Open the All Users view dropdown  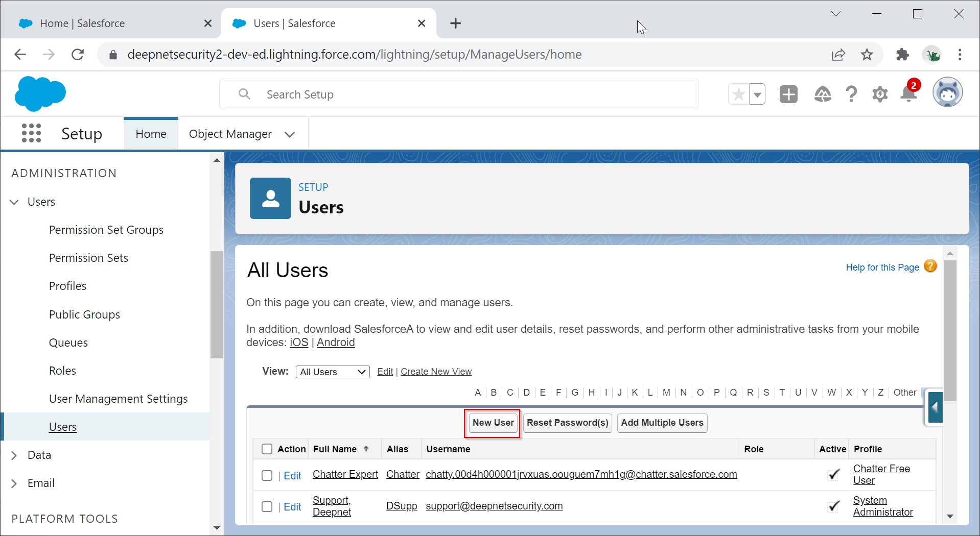tap(333, 372)
